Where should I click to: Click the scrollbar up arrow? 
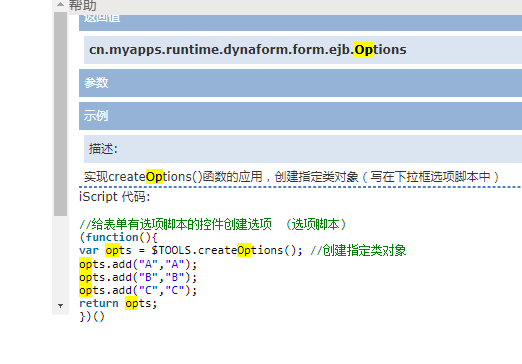click(x=60, y=4)
